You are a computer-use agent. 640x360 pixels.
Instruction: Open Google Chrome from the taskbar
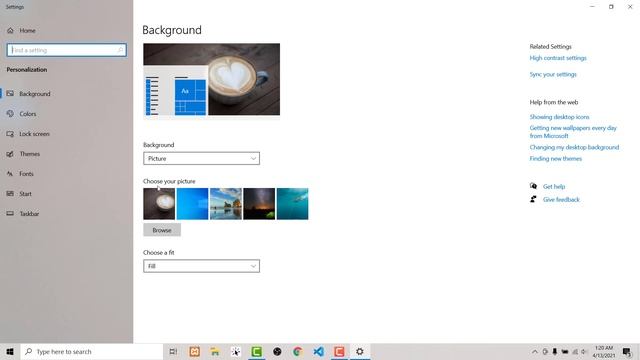pyautogui.click(x=298, y=351)
